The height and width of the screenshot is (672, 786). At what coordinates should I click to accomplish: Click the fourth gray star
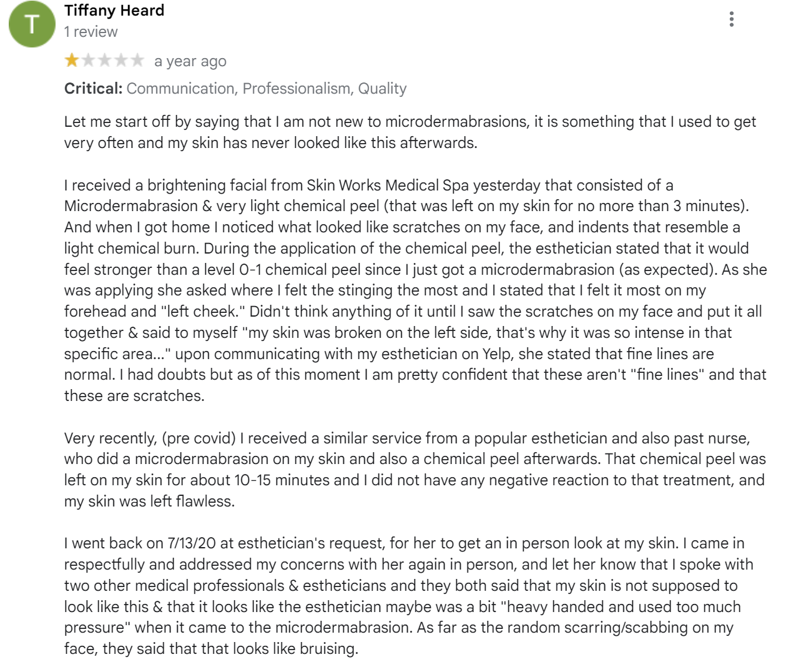tap(121, 61)
